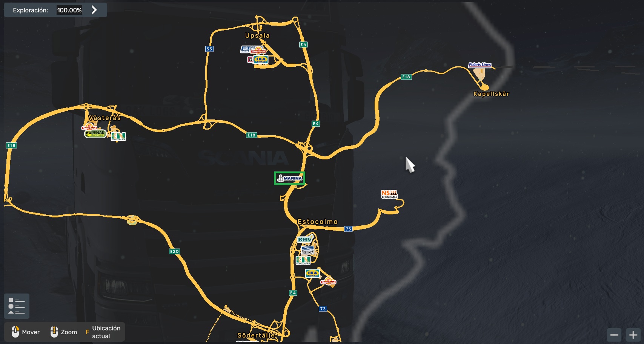Click the Västerås city label

coord(105,118)
